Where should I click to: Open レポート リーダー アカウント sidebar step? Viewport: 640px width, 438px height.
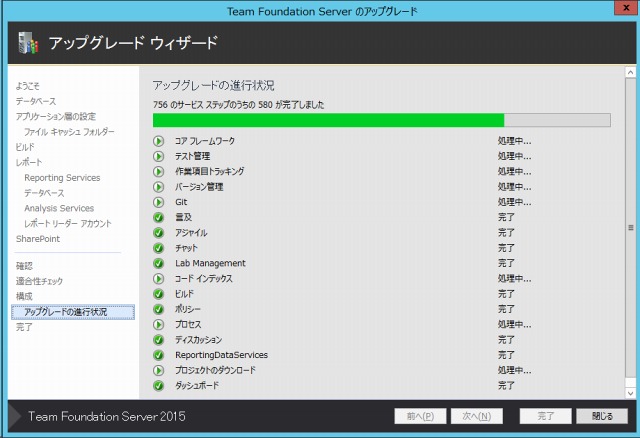tap(68, 224)
